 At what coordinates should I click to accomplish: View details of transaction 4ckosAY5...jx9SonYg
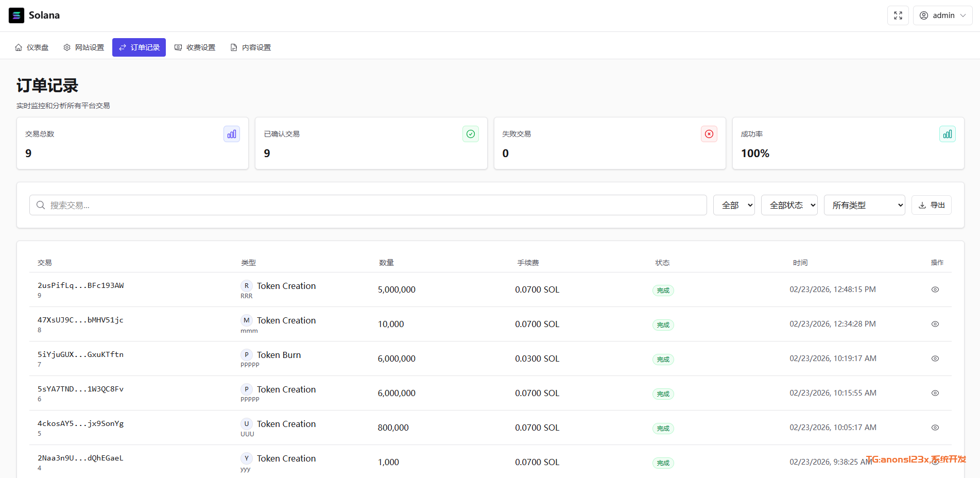935,428
